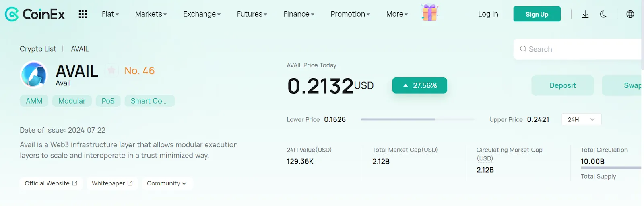Click the Deposit button
644x206 pixels.
point(563,85)
